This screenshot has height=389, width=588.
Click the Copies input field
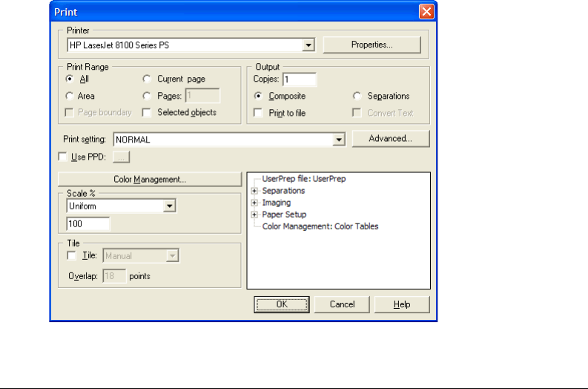(x=300, y=79)
